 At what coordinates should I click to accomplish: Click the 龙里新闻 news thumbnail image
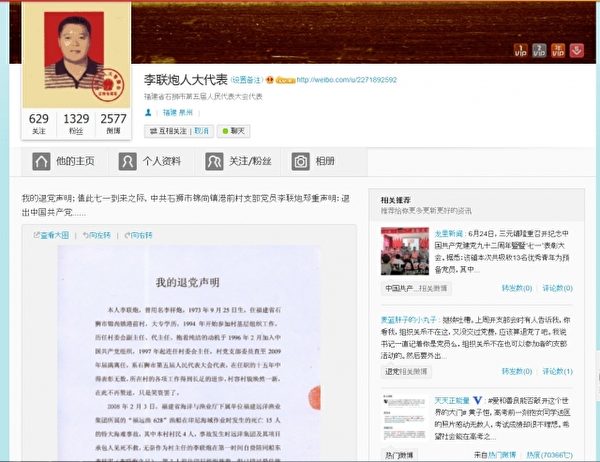coord(404,250)
